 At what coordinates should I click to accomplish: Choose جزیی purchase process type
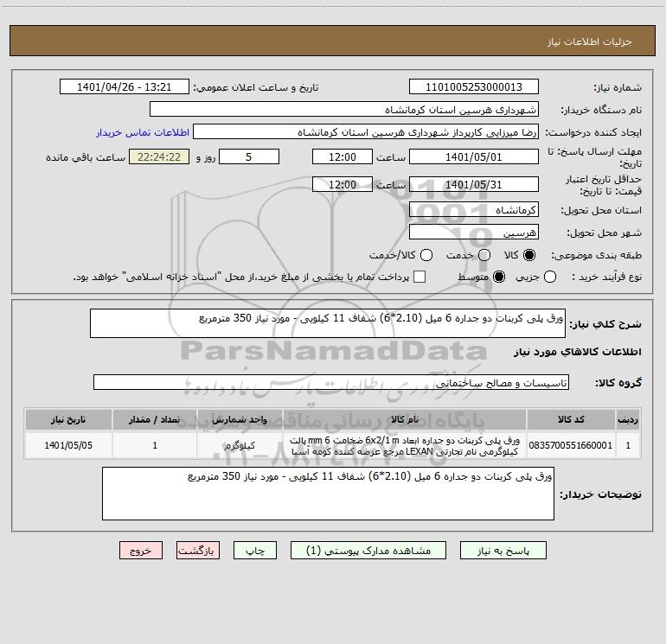tap(550, 277)
